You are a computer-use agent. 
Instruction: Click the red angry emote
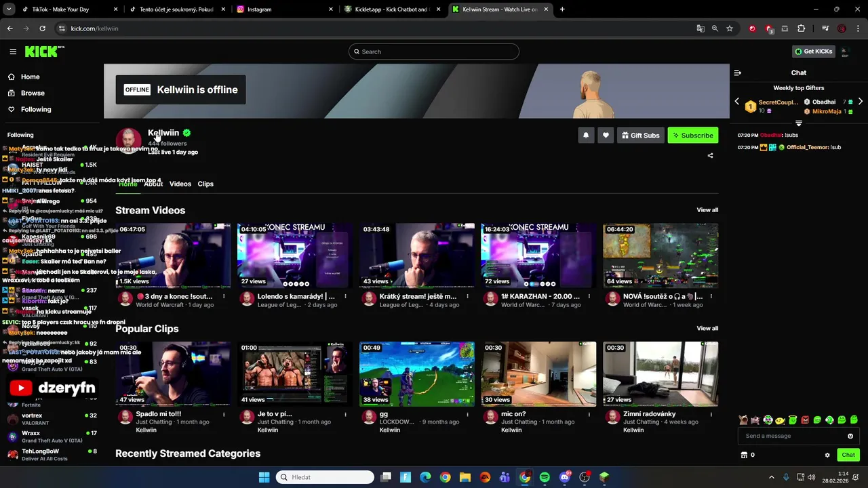coord(805,420)
